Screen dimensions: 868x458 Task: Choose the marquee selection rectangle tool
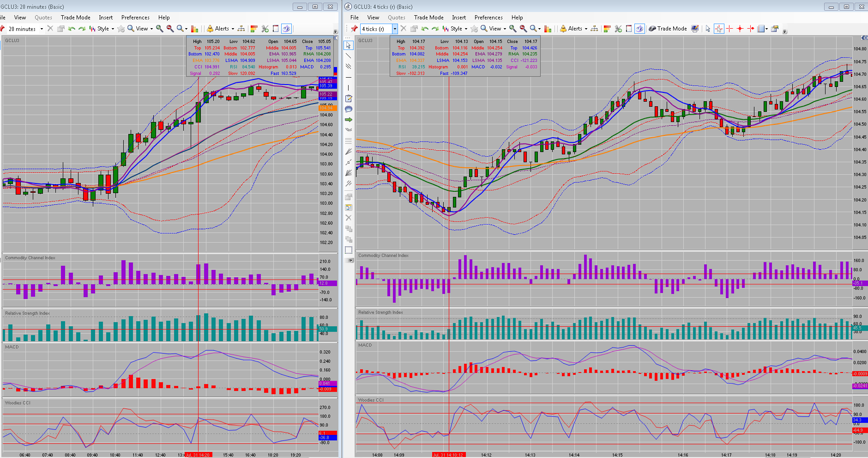tap(349, 250)
